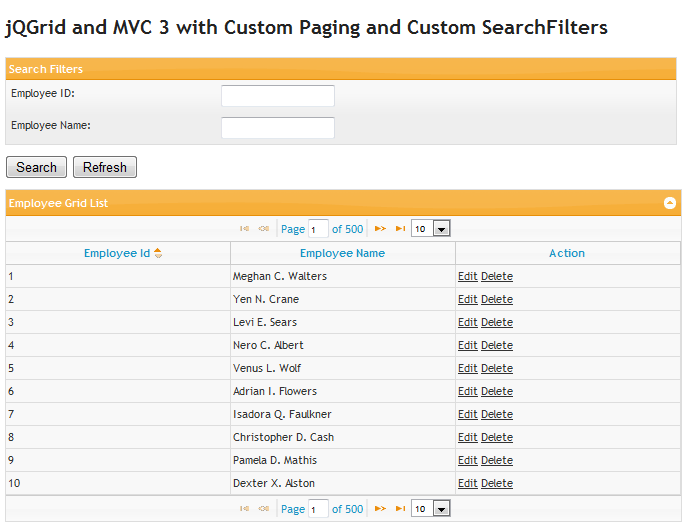This screenshot has width=684, height=524.
Task: Delete the Nero C. Albert row
Action: [x=497, y=345]
